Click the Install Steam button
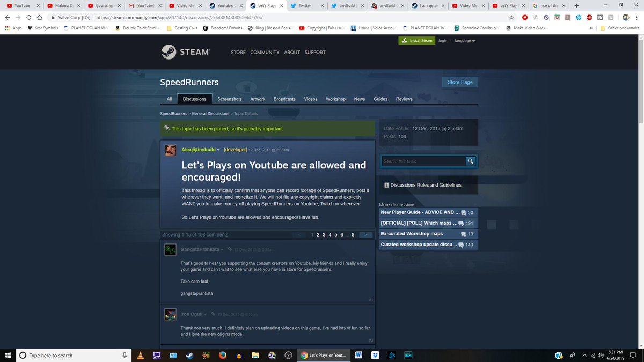 416,40
